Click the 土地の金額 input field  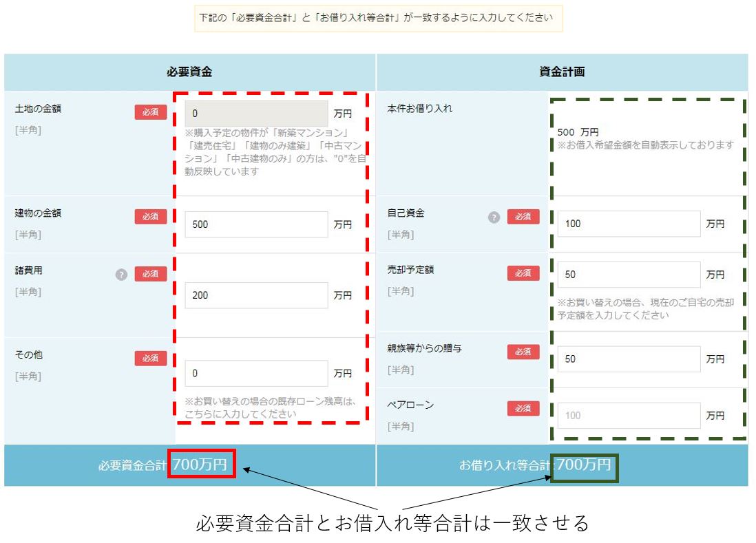256,114
